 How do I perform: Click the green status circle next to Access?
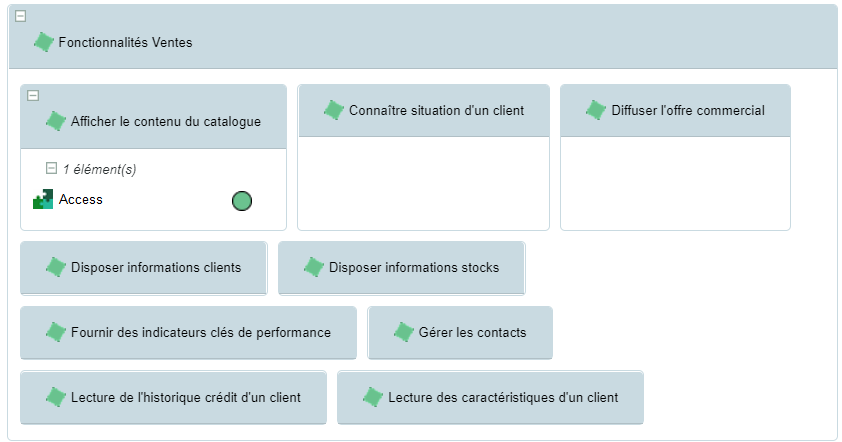coord(242,201)
